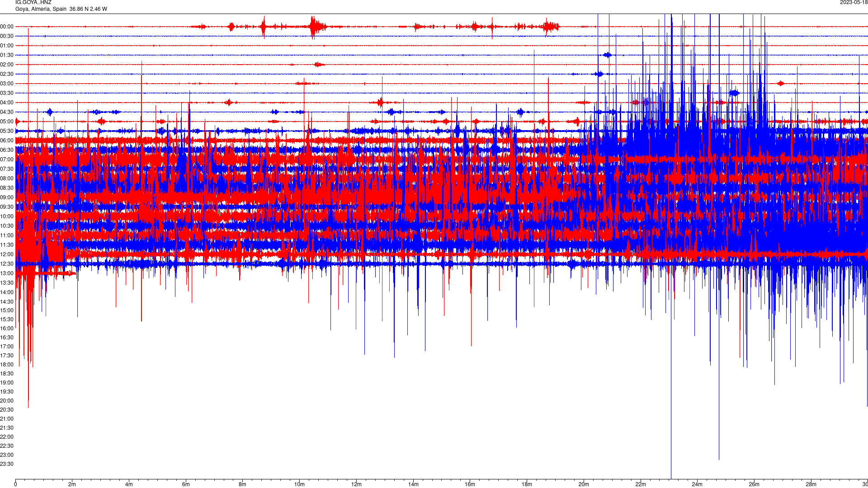The image size is (868, 488).
Task: Select the 14:30 trace time label
Action: tap(7, 302)
